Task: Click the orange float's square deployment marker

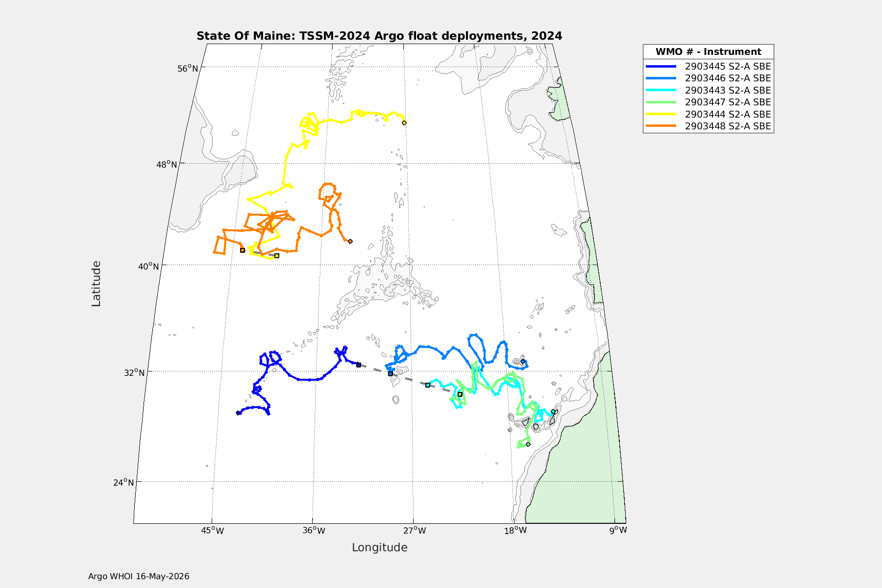Action: click(x=243, y=250)
